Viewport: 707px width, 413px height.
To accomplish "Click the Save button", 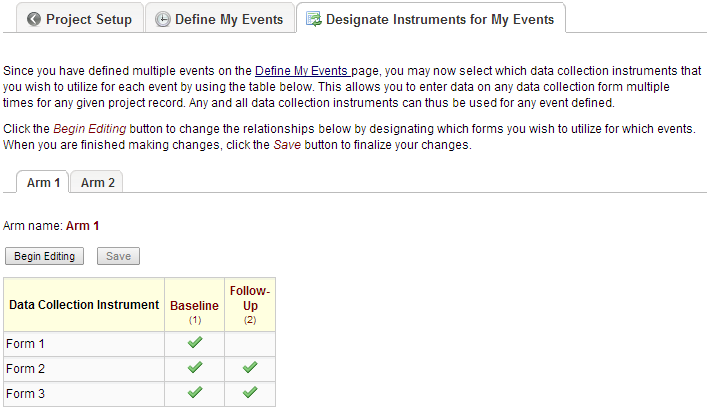I will (118, 256).
